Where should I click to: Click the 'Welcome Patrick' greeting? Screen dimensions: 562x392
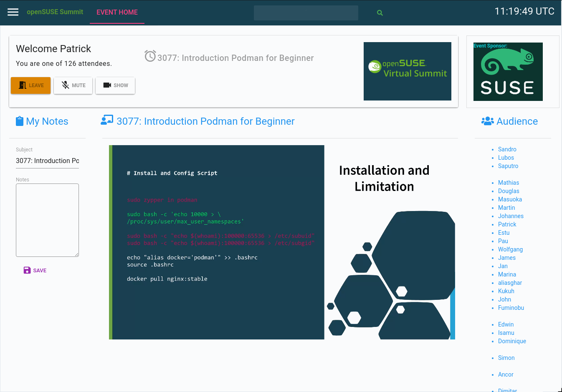(x=53, y=49)
